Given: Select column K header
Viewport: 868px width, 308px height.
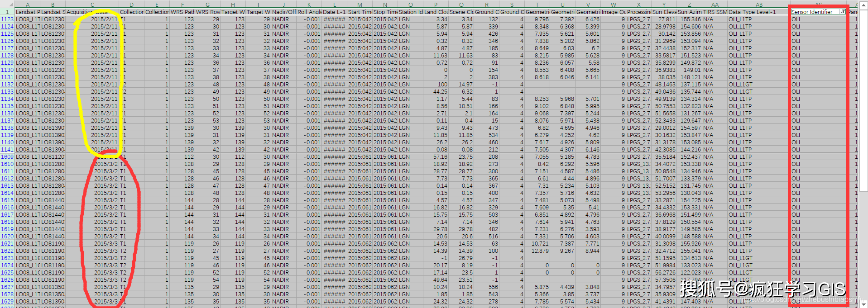Looking at the screenshot, I should [x=309, y=5].
